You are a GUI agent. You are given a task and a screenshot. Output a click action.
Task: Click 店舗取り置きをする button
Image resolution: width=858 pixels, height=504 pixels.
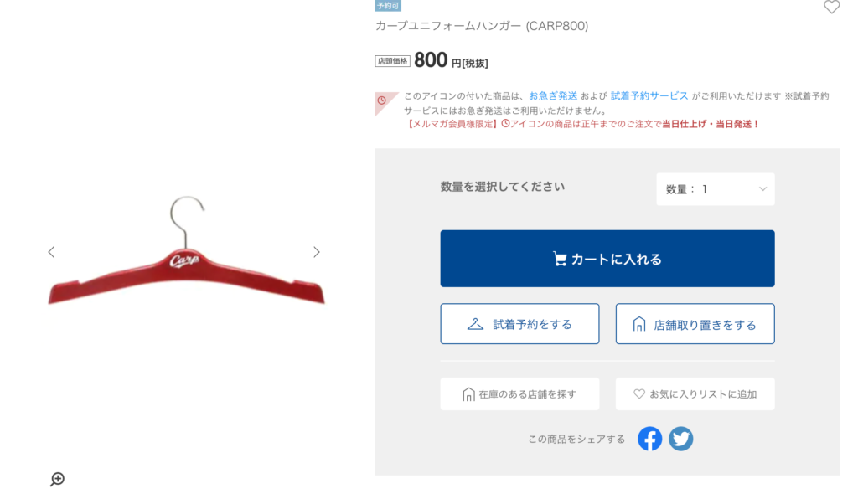coord(695,324)
